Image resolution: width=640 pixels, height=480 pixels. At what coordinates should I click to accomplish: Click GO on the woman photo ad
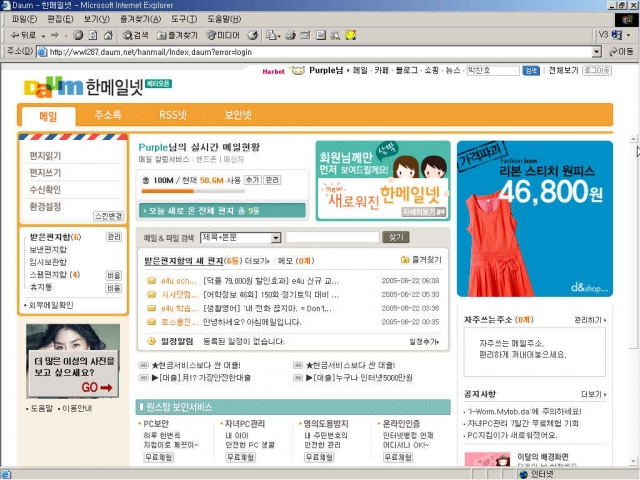click(x=97, y=387)
